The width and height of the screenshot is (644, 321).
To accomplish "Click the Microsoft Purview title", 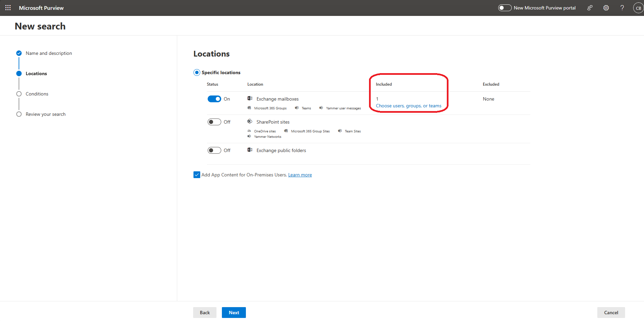I will click(41, 8).
